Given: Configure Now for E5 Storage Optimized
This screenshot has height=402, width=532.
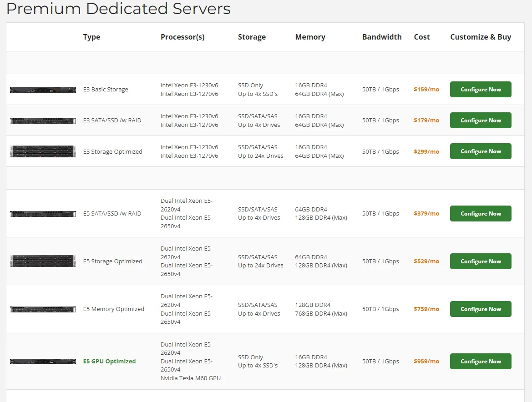Looking at the screenshot, I should [481, 261].
